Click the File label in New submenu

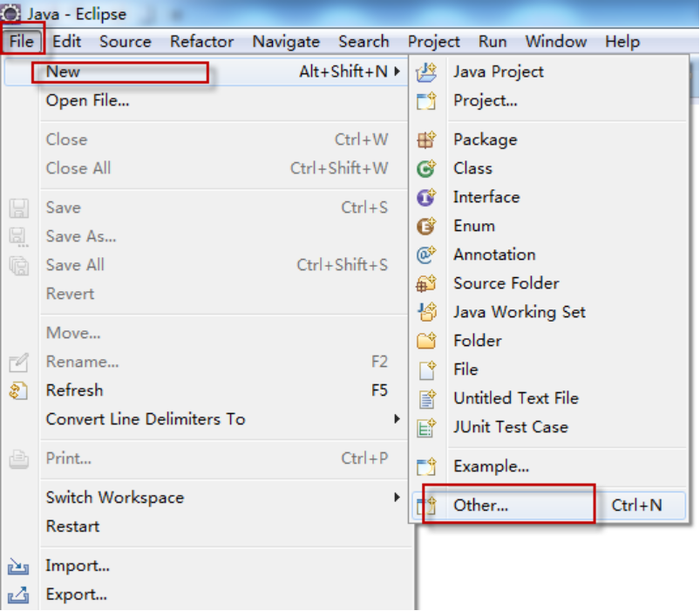[466, 370]
